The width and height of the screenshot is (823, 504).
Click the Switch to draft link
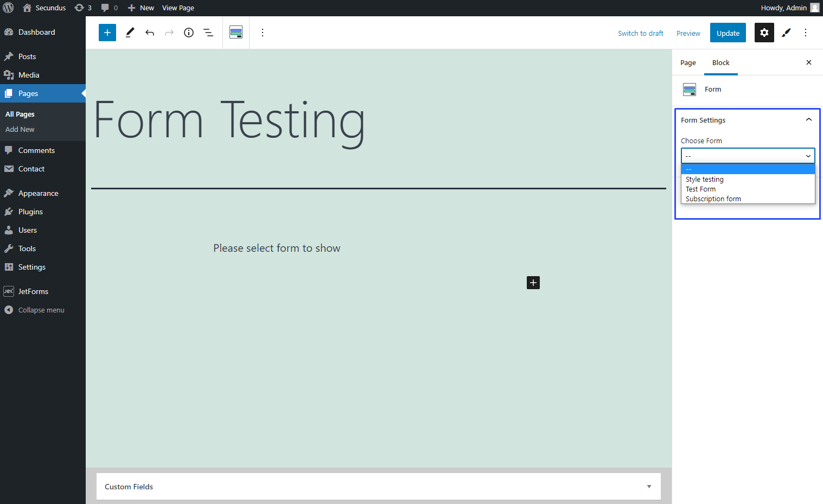640,33
